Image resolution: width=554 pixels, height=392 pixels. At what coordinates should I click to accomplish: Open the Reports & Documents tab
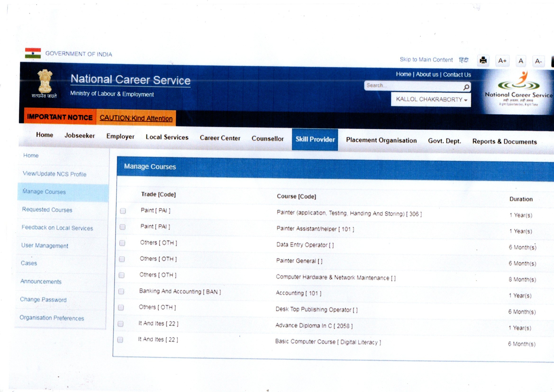coord(504,142)
